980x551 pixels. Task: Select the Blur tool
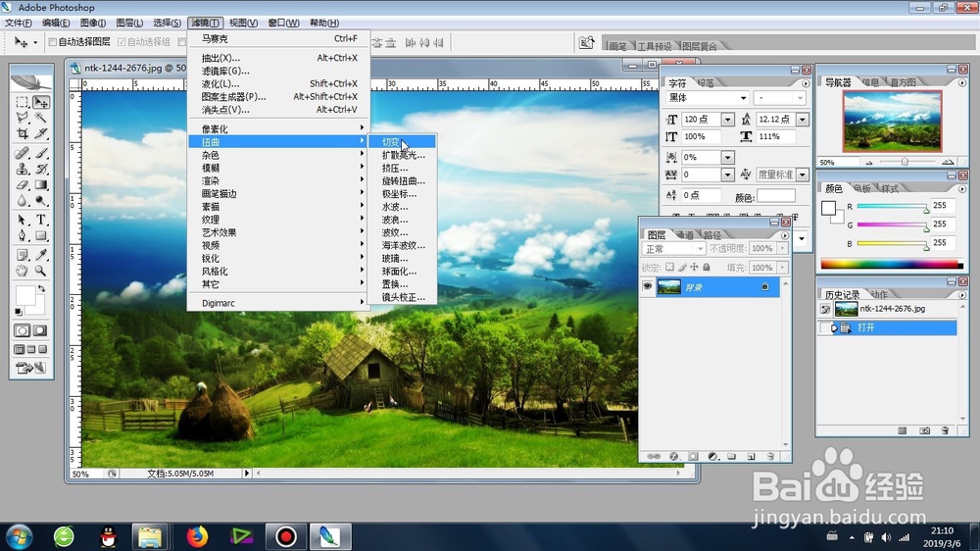point(23,201)
